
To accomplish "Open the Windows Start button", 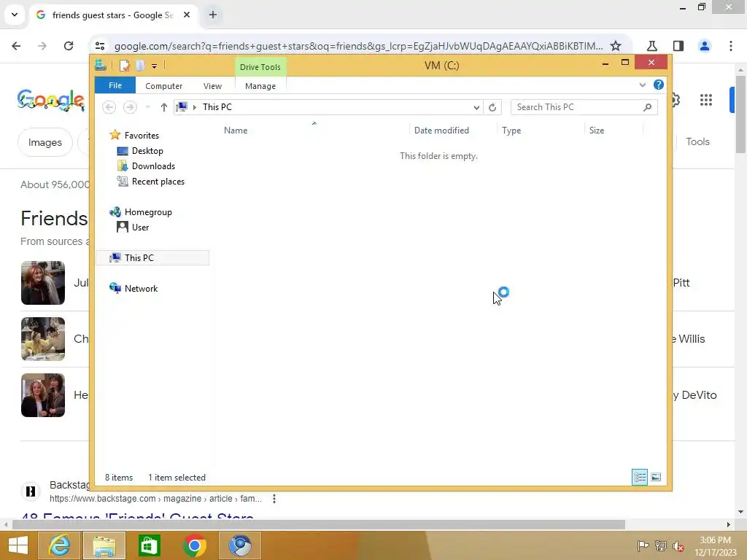I will [18, 545].
